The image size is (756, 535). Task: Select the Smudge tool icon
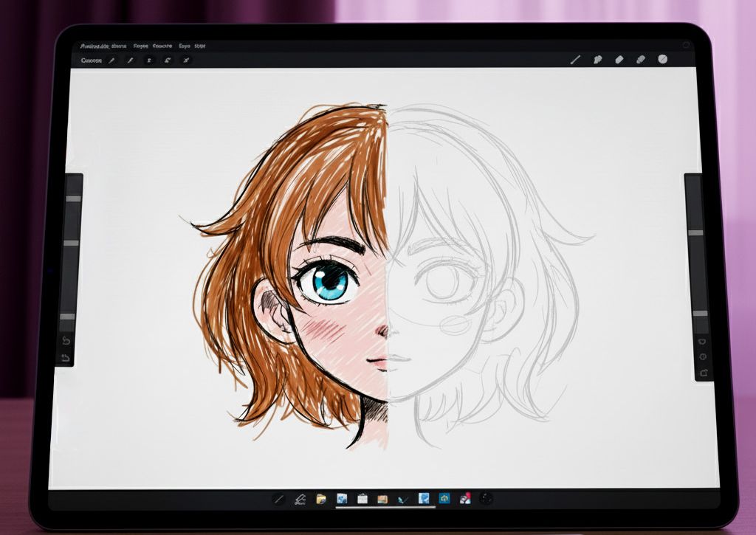click(x=597, y=60)
